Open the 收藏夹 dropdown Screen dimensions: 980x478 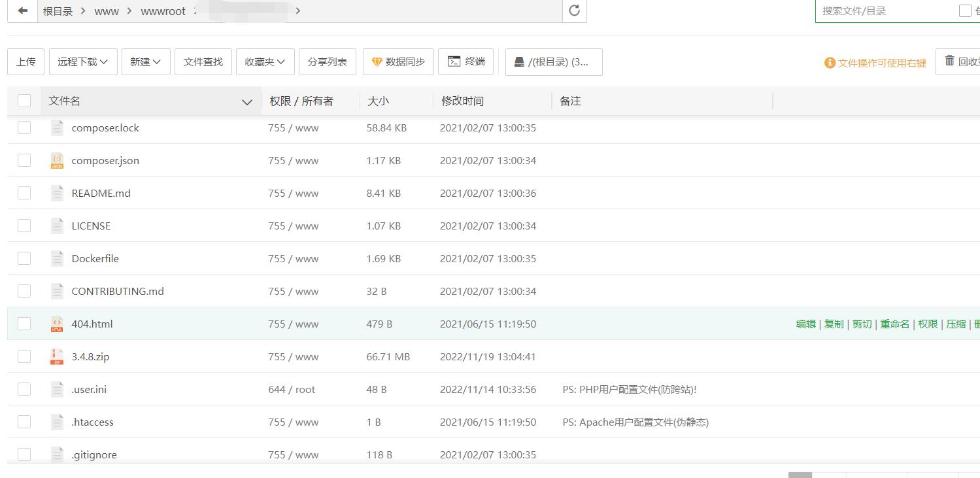point(265,61)
